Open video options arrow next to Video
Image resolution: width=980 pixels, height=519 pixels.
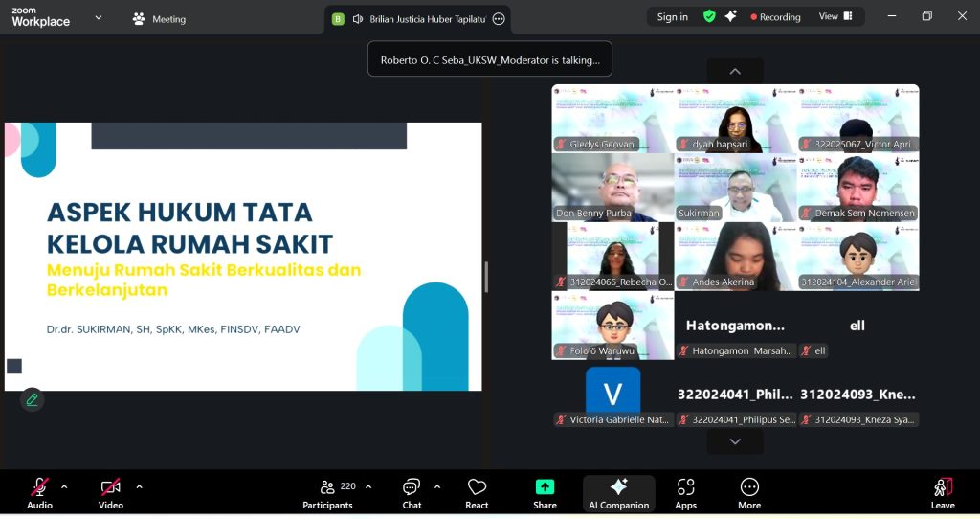(139, 486)
